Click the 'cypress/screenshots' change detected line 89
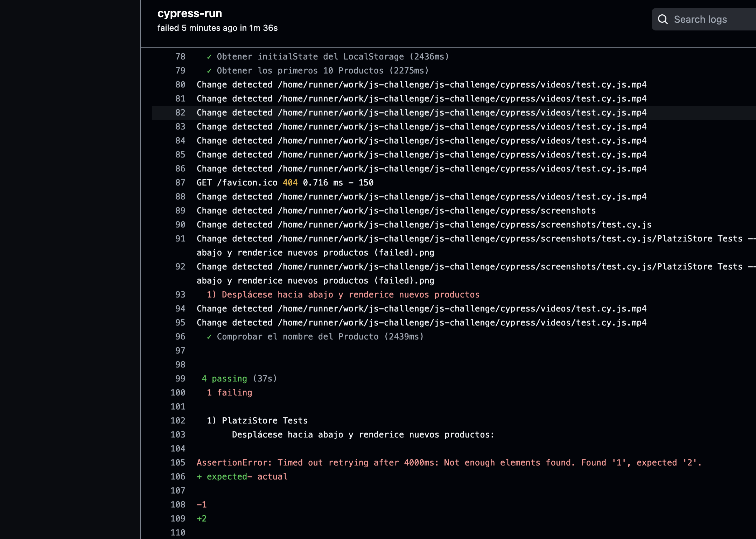Image resolution: width=756 pixels, height=539 pixels. pyautogui.click(x=396, y=211)
